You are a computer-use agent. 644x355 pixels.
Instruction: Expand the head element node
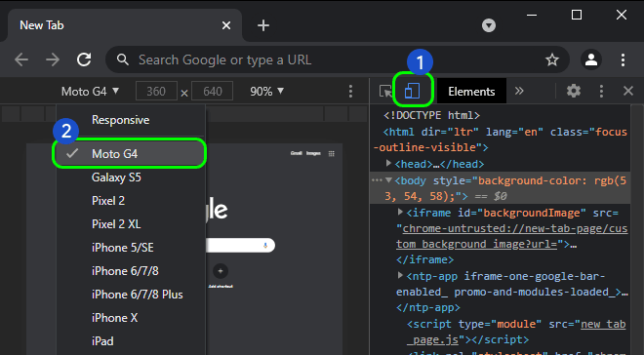tap(388, 163)
